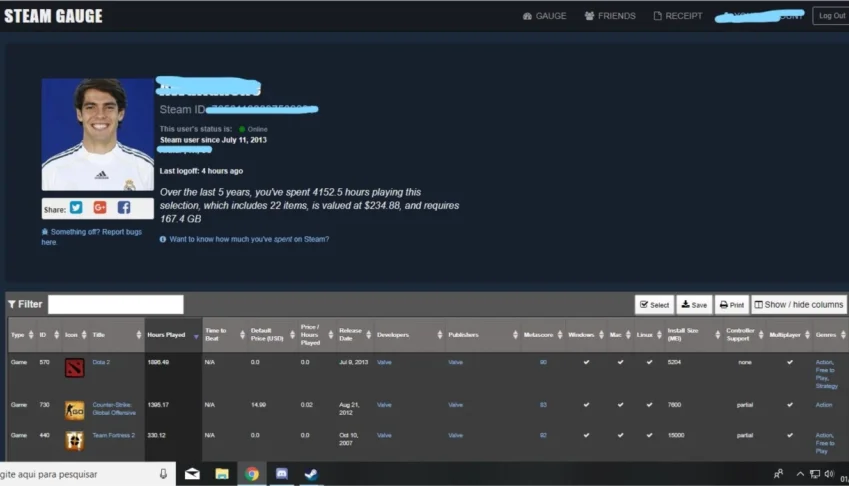Open Metascore 83 link for Counter-Strike
Image resolution: width=849 pixels, height=486 pixels.
point(543,405)
